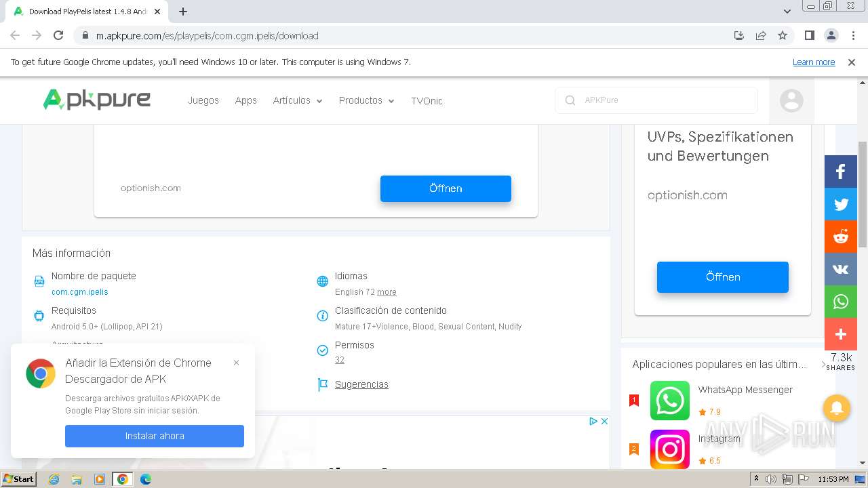The image size is (868, 488).
Task: Click the Sugerencias flag icon
Action: [x=323, y=385]
